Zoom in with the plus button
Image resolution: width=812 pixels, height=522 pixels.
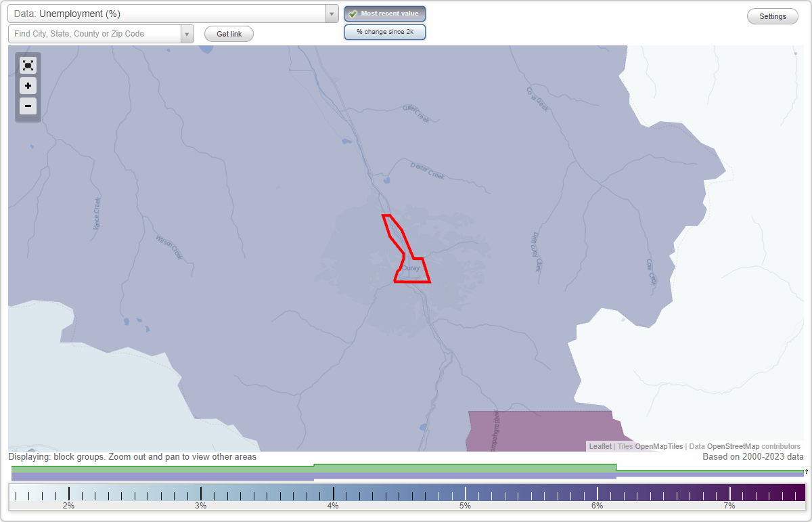point(28,86)
